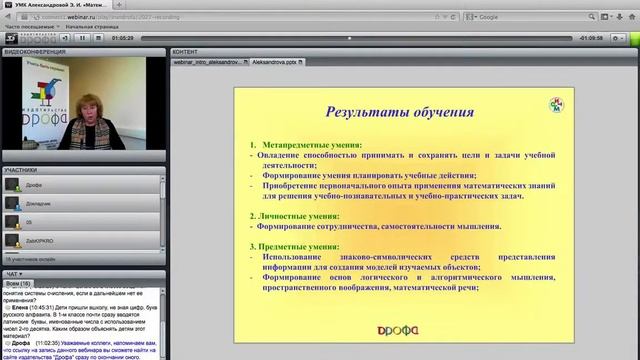This screenshot has width=640, height=360.
Task: Click the КОНТЕНТ panel header
Action: (x=404, y=52)
